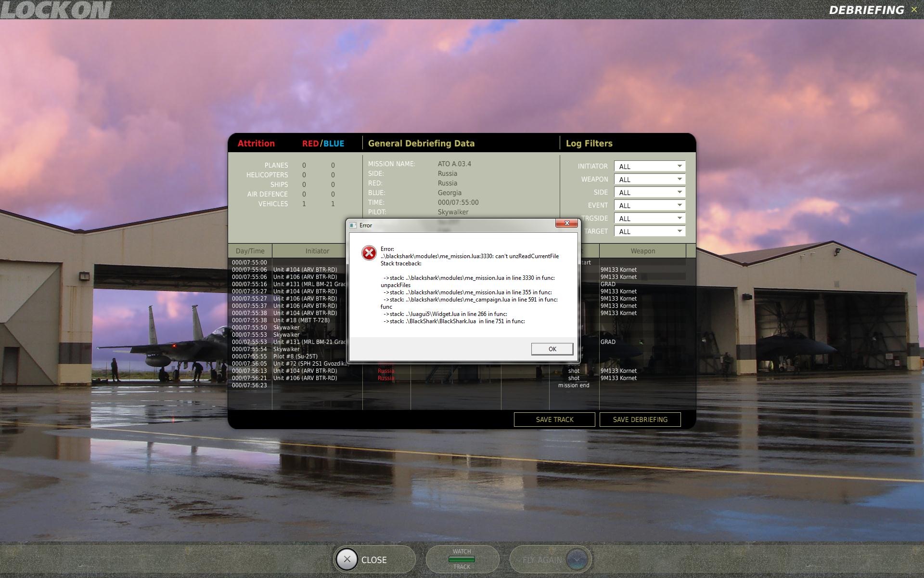The width and height of the screenshot is (924, 578).
Task: Click the WATCH TRACK green indicator
Action: (462, 559)
